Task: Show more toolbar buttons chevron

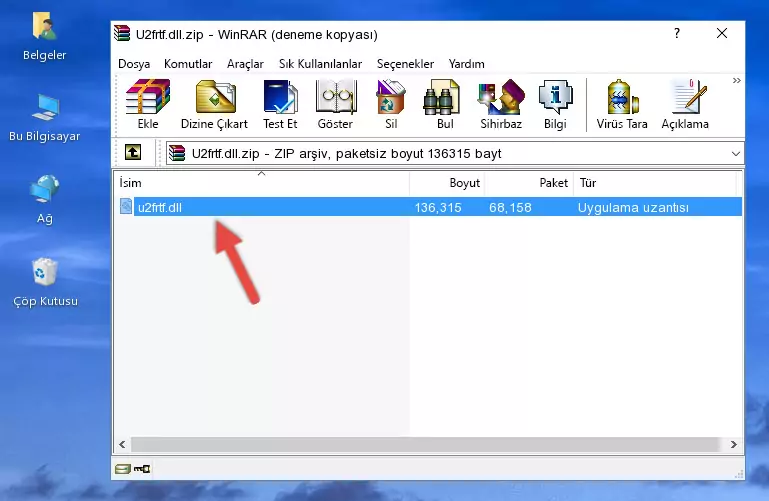Action: point(736,81)
